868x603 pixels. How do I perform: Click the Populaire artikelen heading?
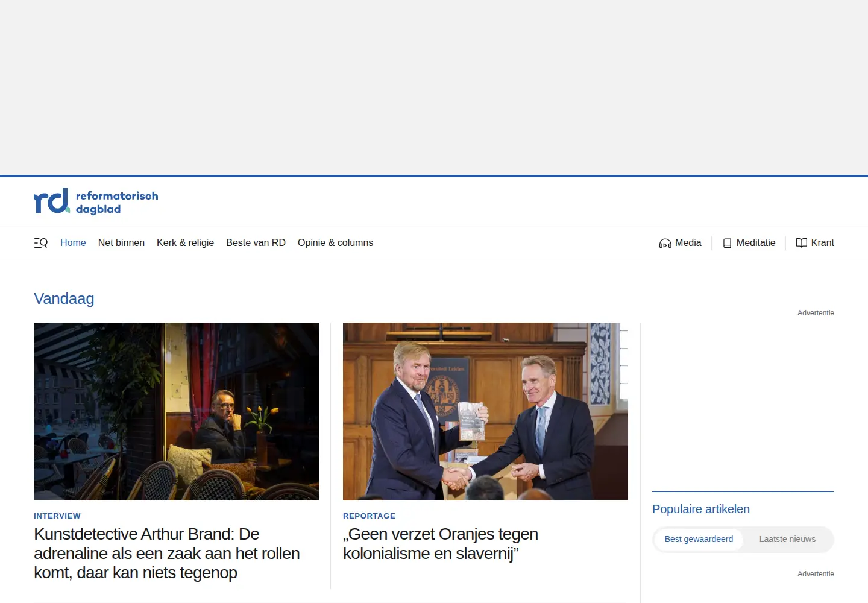pos(701,509)
